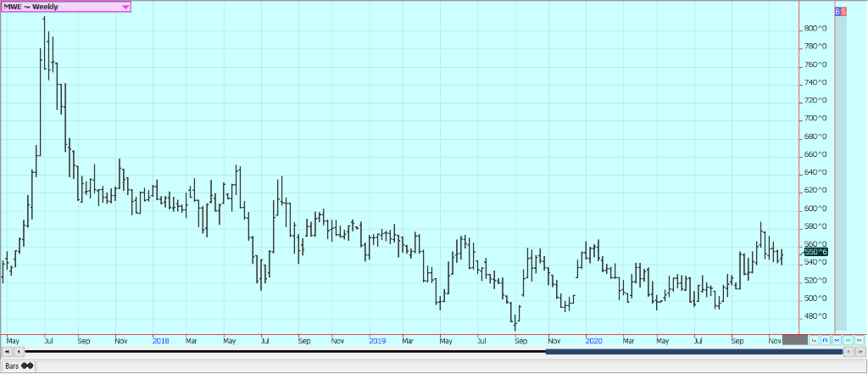
Task: Step chart back with single-left arrow
Action: pos(19,352)
